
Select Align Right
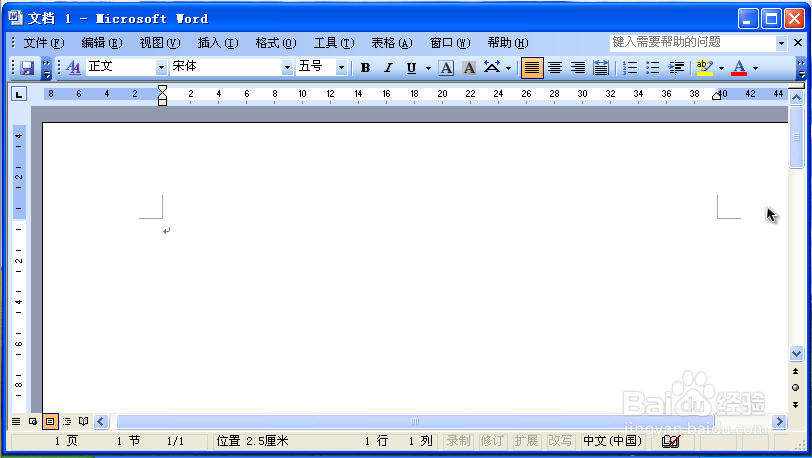[578, 67]
